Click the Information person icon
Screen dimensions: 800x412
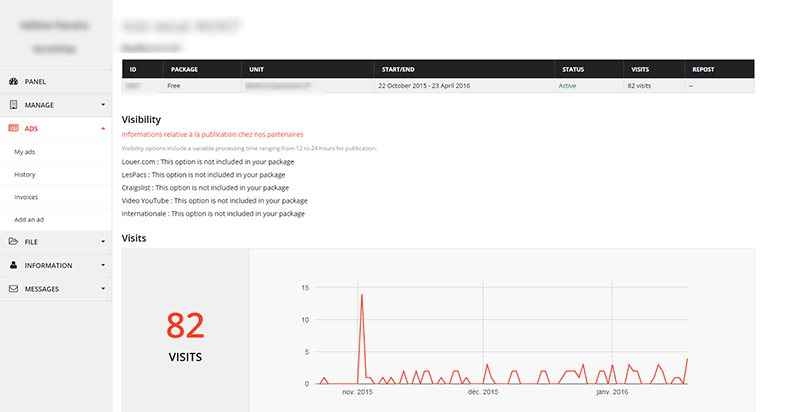(x=14, y=265)
